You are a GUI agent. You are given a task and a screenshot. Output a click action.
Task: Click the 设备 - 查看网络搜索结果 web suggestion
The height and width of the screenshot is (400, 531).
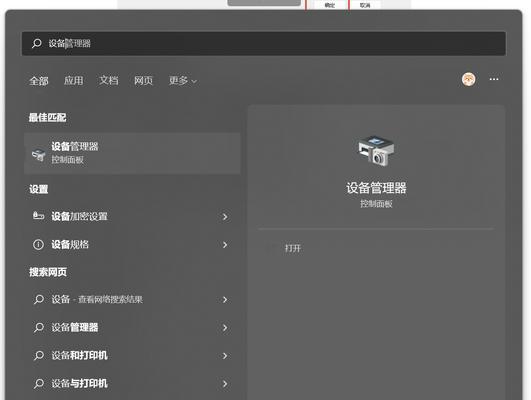click(132, 299)
